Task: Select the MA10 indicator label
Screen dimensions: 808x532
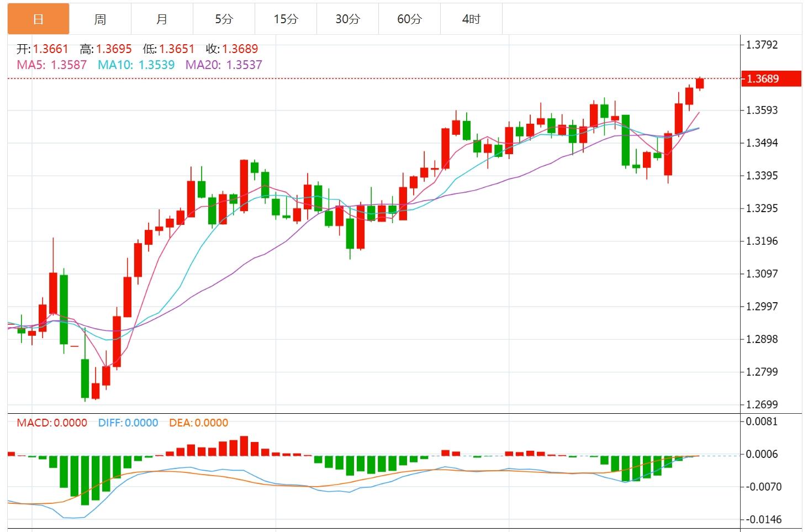Action: click(x=136, y=65)
